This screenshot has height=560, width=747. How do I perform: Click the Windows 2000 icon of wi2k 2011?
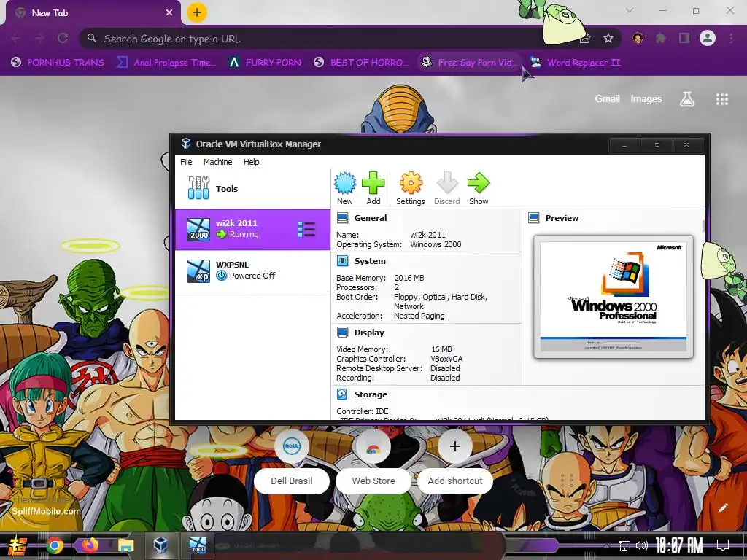tap(198, 230)
